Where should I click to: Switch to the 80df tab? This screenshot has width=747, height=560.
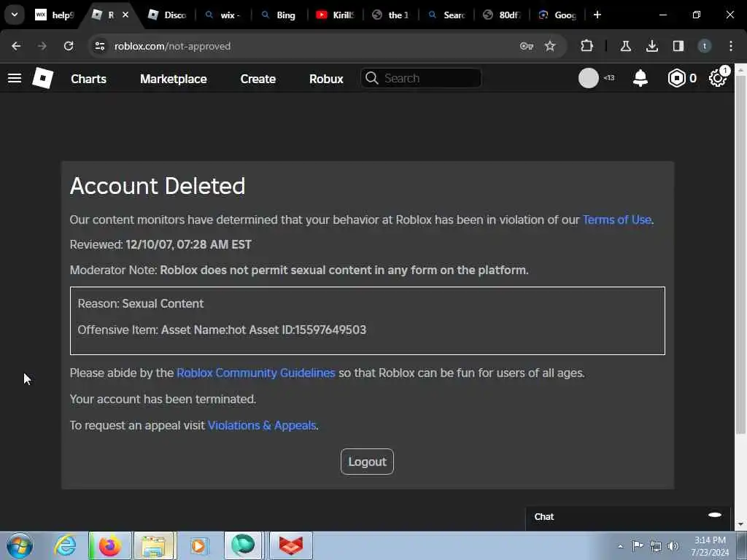pyautogui.click(x=502, y=15)
